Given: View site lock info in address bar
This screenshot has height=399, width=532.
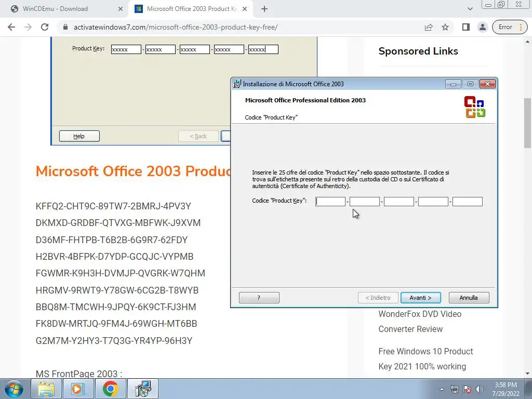Looking at the screenshot, I should pos(65,27).
